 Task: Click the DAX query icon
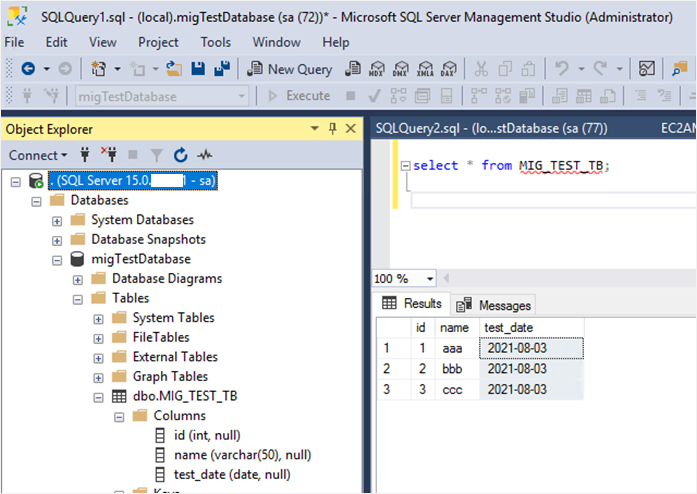[449, 69]
